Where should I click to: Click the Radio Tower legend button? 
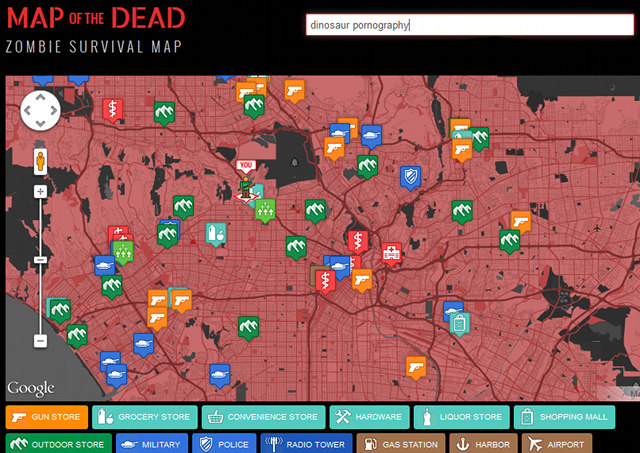pos(307,444)
